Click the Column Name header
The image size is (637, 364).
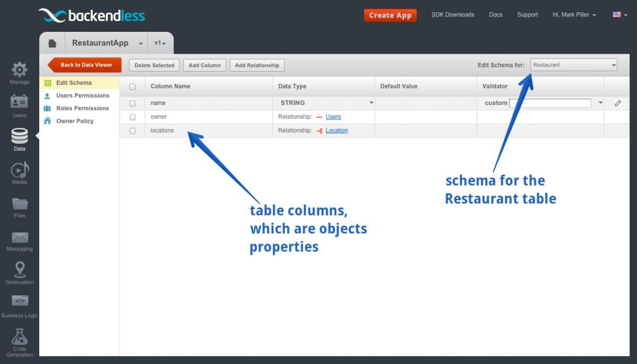tap(170, 86)
